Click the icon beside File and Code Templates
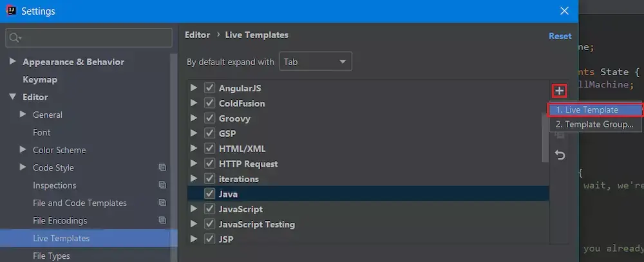 (162, 203)
